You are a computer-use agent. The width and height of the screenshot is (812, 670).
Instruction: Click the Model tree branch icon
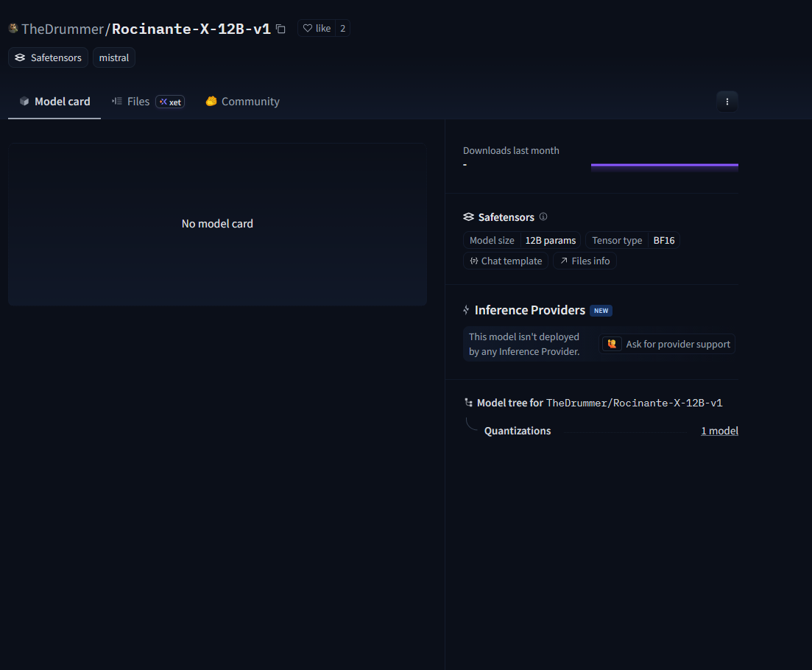pos(469,402)
